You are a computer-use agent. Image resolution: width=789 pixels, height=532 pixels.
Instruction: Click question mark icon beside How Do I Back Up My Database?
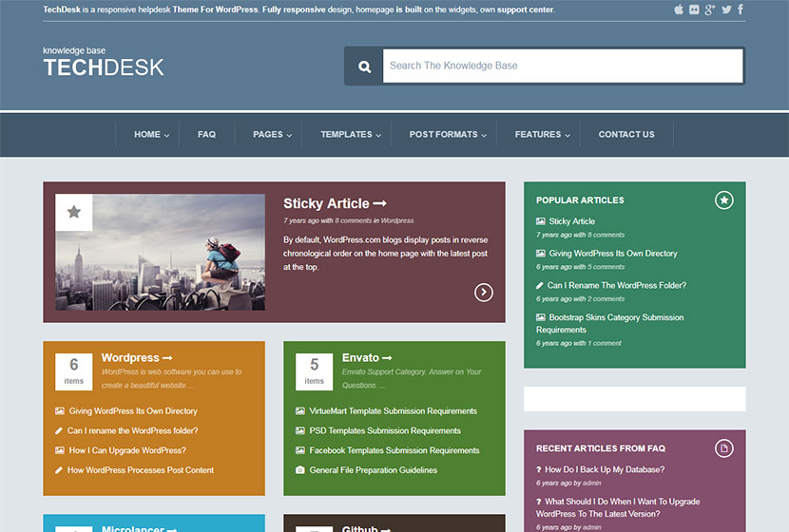(x=539, y=469)
